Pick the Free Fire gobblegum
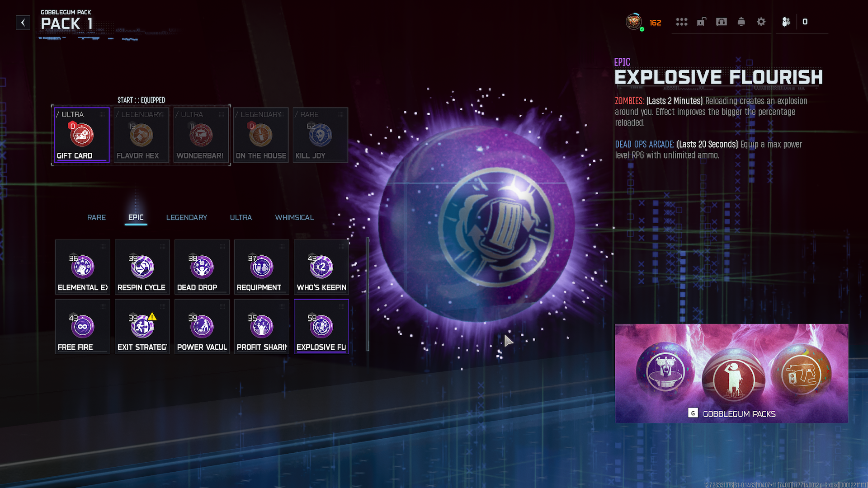 coord(83,327)
